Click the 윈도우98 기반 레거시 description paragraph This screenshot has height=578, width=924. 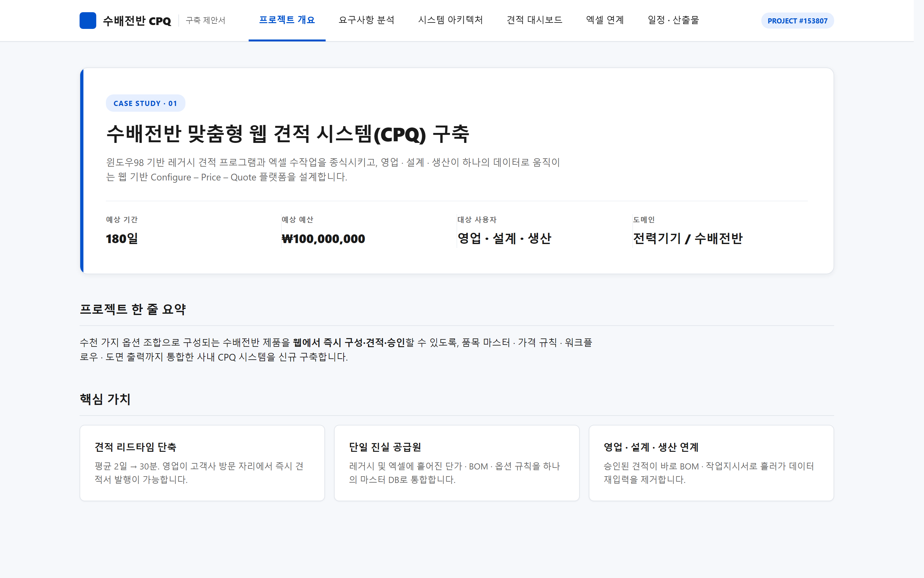333,170
